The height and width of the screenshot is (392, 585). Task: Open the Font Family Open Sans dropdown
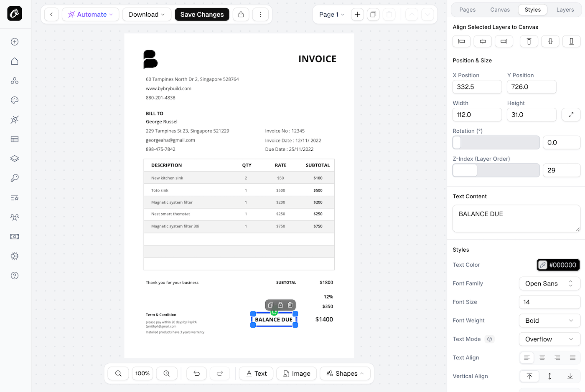tap(549, 283)
